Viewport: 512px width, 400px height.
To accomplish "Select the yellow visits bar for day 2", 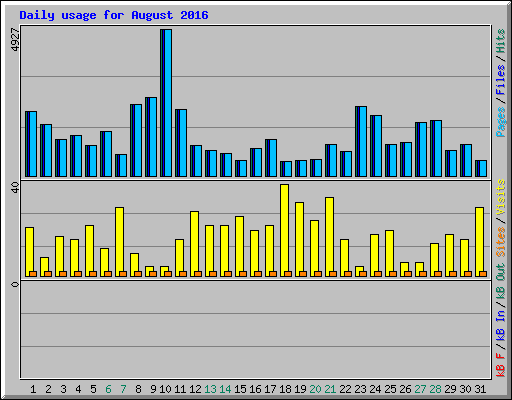I will click(x=45, y=267).
